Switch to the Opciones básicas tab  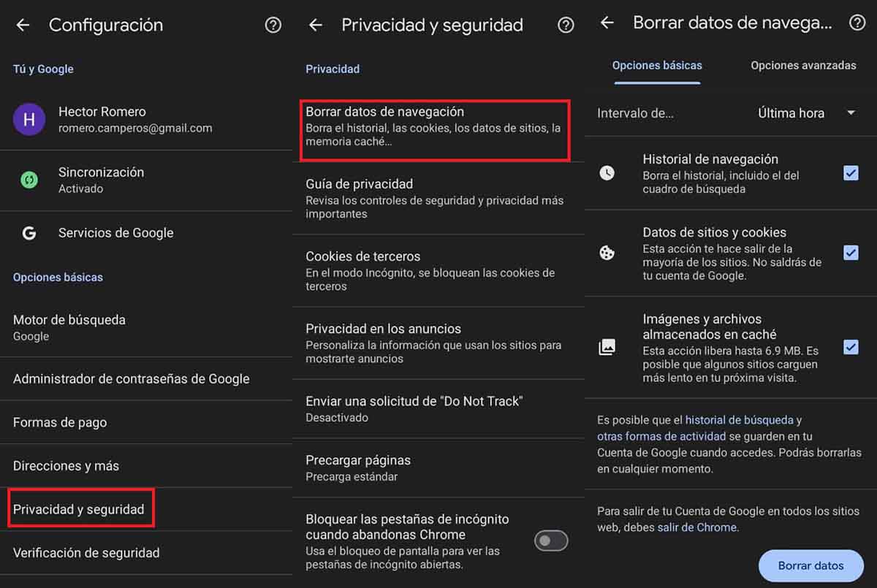click(x=657, y=66)
